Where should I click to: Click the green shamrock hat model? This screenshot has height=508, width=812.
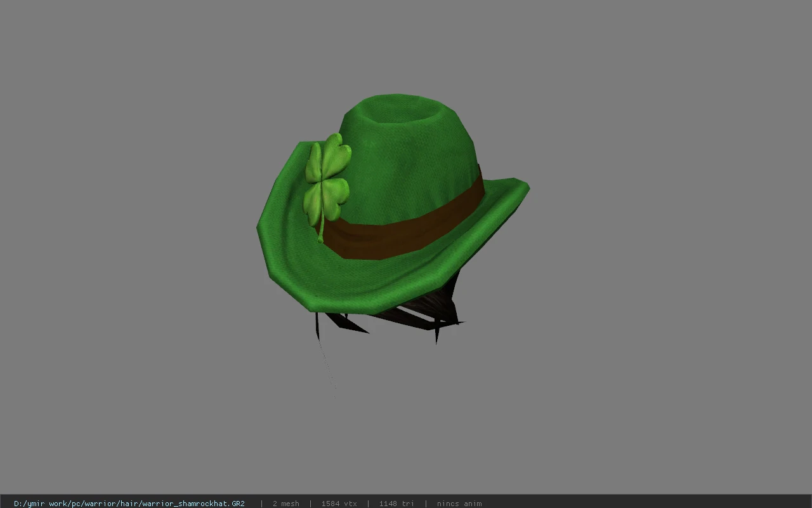pos(392,204)
